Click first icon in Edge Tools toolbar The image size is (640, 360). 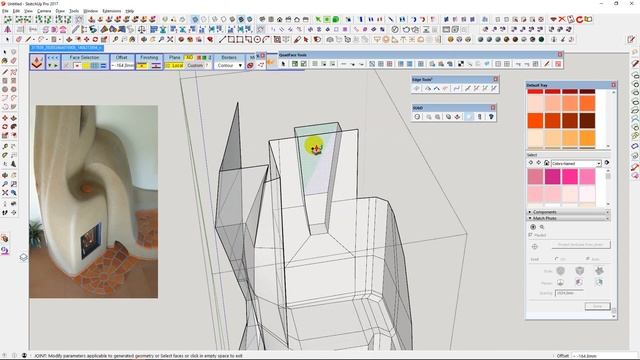417,88
